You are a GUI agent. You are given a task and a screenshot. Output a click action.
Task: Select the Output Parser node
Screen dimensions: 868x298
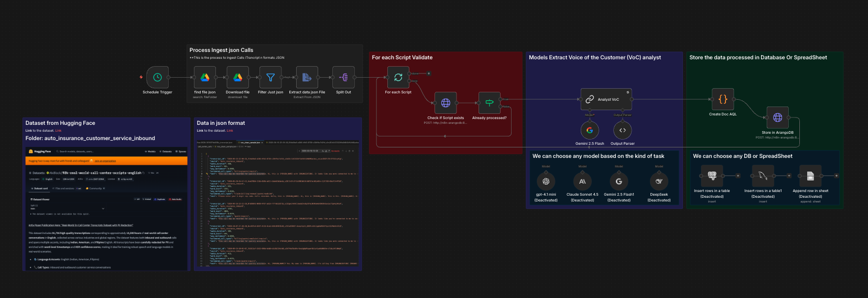point(622,130)
